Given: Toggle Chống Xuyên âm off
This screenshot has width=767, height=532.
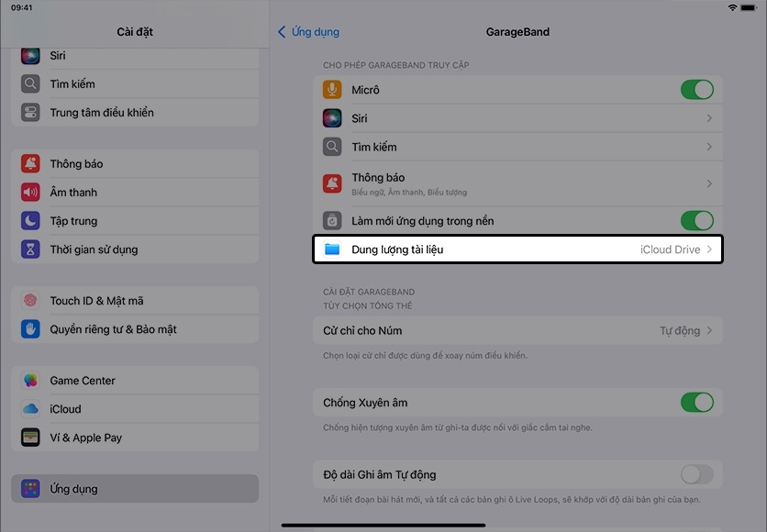Looking at the screenshot, I should click(x=697, y=403).
